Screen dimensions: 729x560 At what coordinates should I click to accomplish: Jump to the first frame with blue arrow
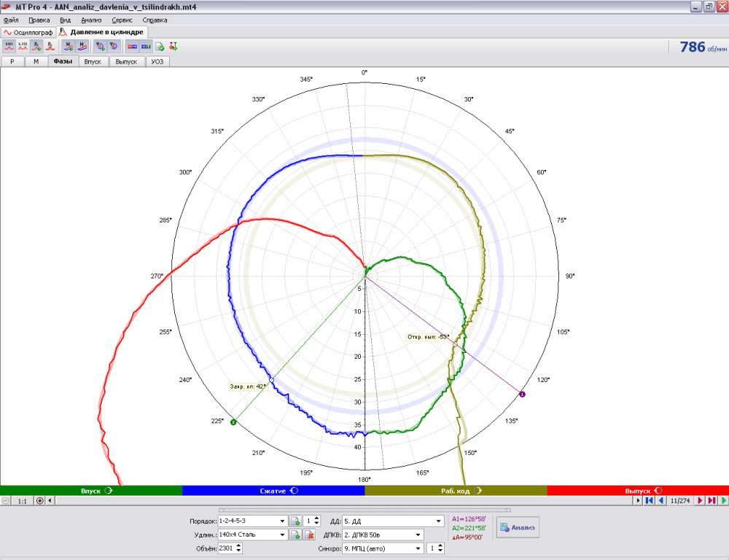(649, 501)
